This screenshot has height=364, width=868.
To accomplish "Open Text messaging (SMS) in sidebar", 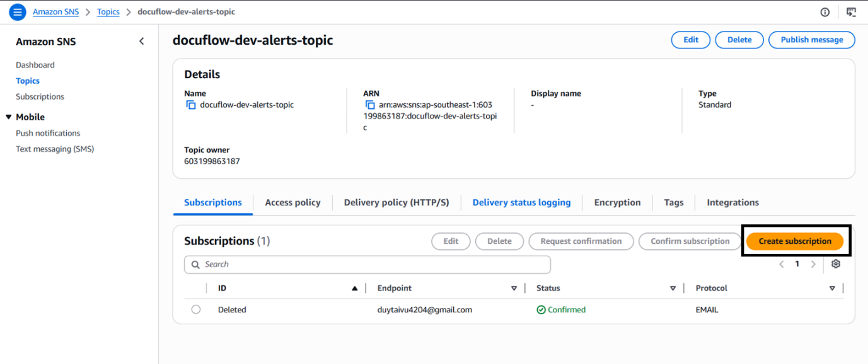I will [55, 149].
